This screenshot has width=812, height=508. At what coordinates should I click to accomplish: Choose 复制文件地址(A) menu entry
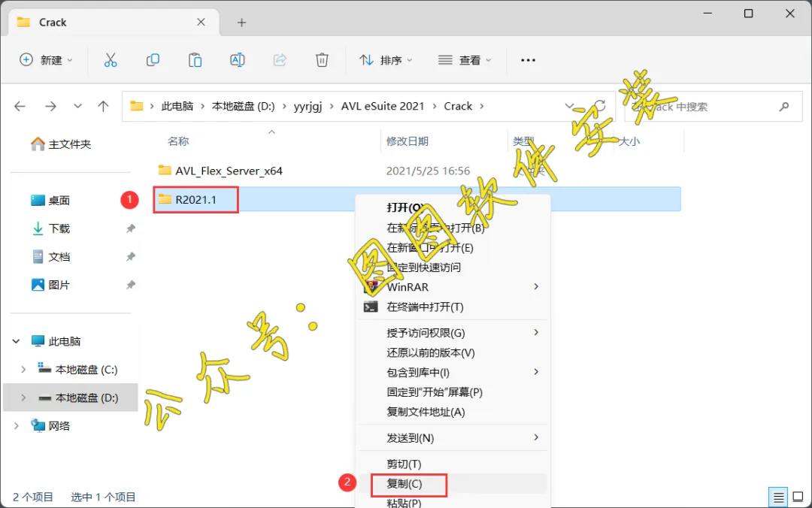pyautogui.click(x=453, y=412)
